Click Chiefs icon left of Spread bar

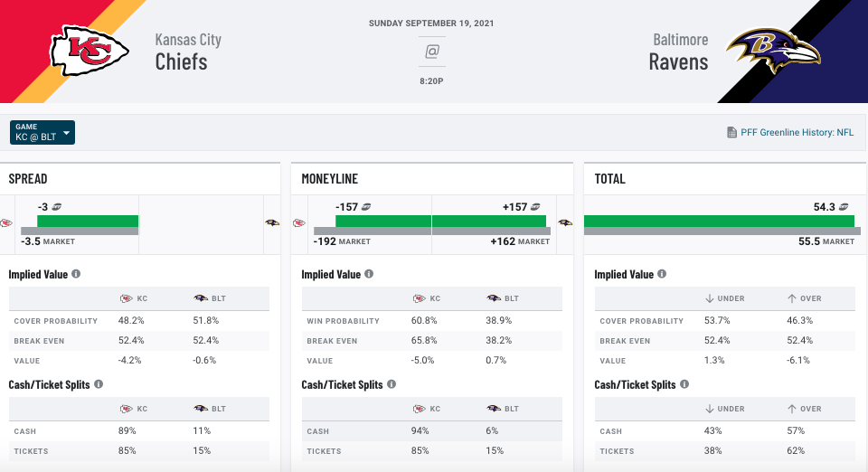tap(6, 223)
